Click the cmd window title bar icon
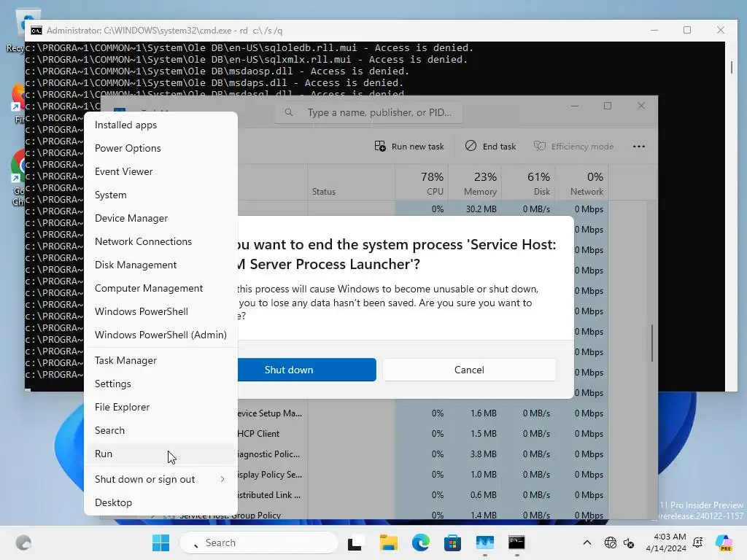This screenshot has width=747, height=560. 36,31
